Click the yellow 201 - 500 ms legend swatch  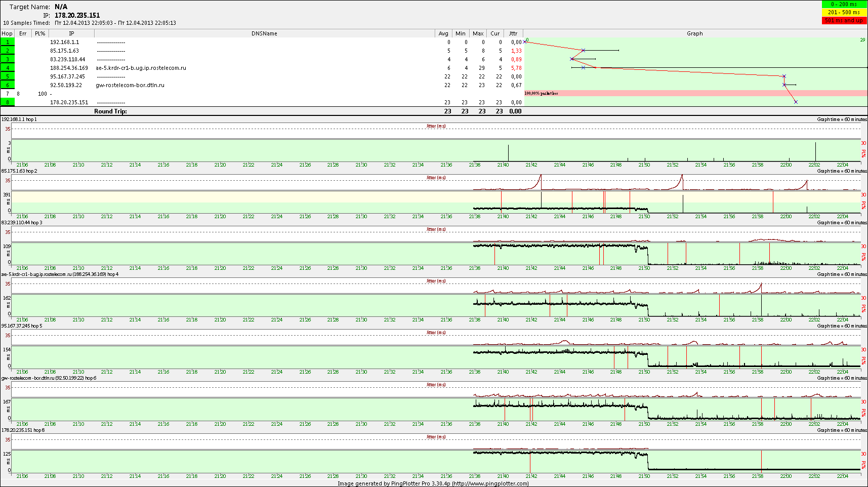click(x=844, y=12)
